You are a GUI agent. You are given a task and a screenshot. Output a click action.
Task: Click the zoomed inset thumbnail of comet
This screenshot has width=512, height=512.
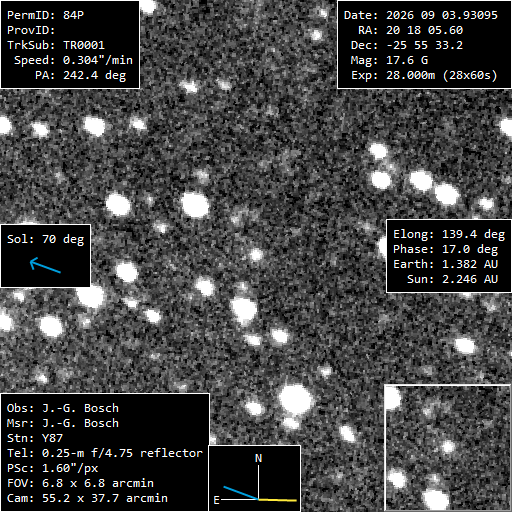click(447, 447)
